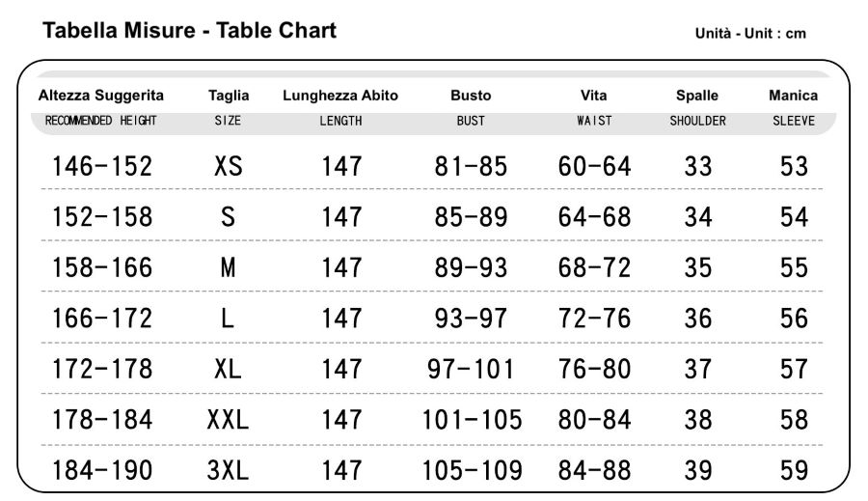Select the sleeve value 59 cell

tap(794, 471)
